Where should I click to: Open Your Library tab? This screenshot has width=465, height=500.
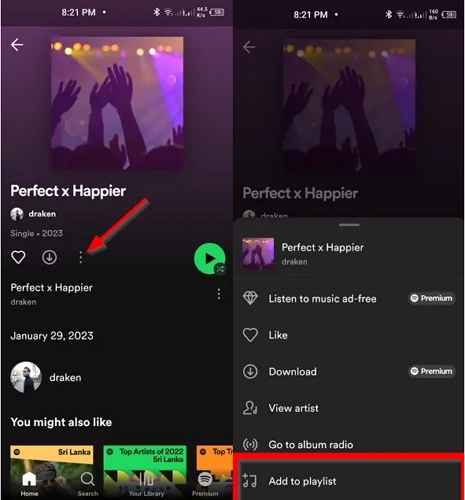point(146,484)
